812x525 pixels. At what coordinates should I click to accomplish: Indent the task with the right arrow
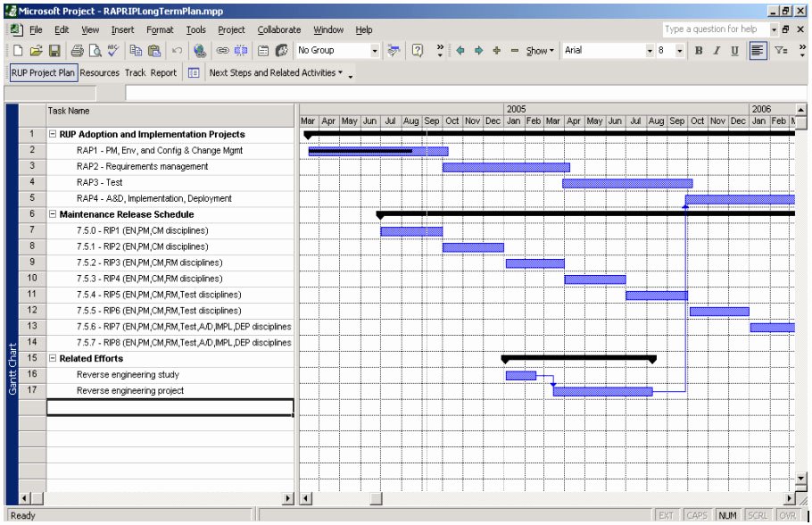[478, 50]
